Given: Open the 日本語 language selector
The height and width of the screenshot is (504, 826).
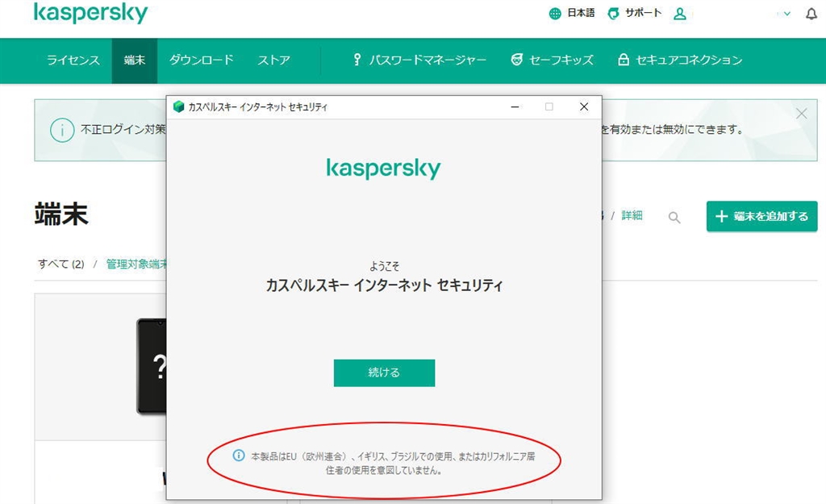Looking at the screenshot, I should click(x=581, y=13).
